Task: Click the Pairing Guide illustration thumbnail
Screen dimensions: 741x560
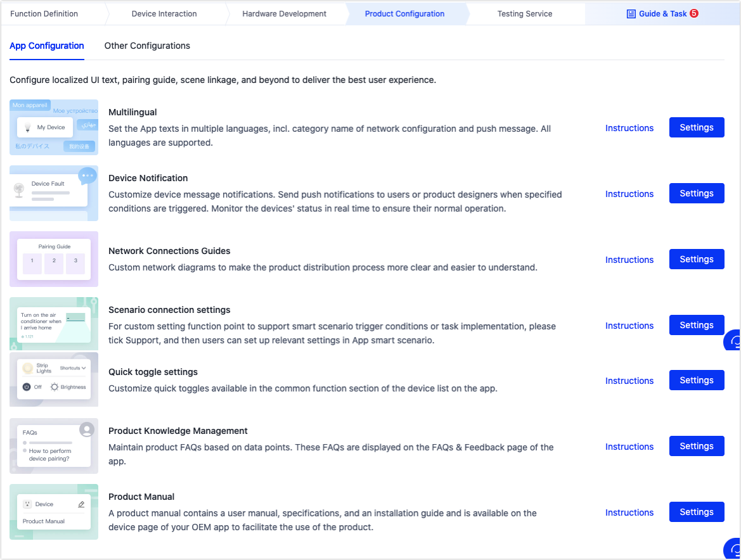Action: pyautogui.click(x=54, y=259)
